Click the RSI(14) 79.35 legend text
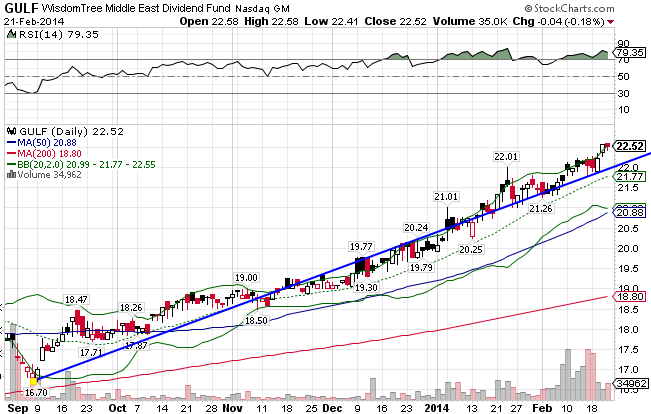The height and width of the screenshot is (414, 651). pos(59,34)
